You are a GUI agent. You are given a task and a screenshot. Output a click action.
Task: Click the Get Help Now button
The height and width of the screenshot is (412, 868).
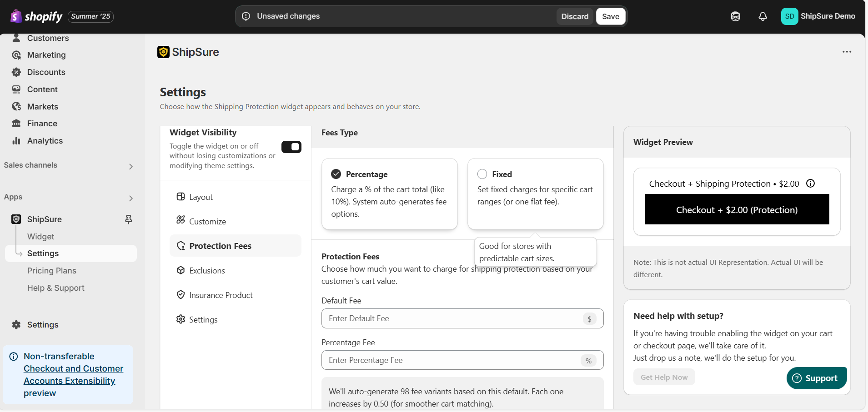pos(664,377)
